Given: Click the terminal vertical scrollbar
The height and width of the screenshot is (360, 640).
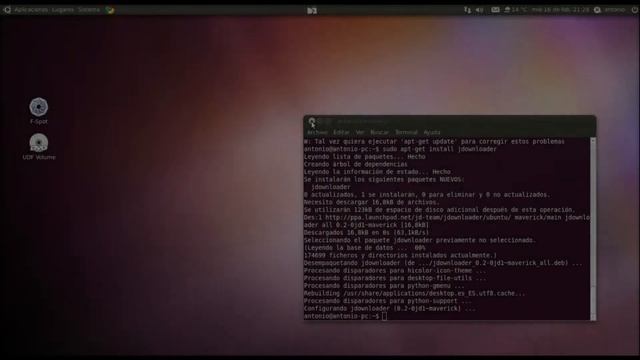Looking at the screenshot, I should tap(593, 229).
